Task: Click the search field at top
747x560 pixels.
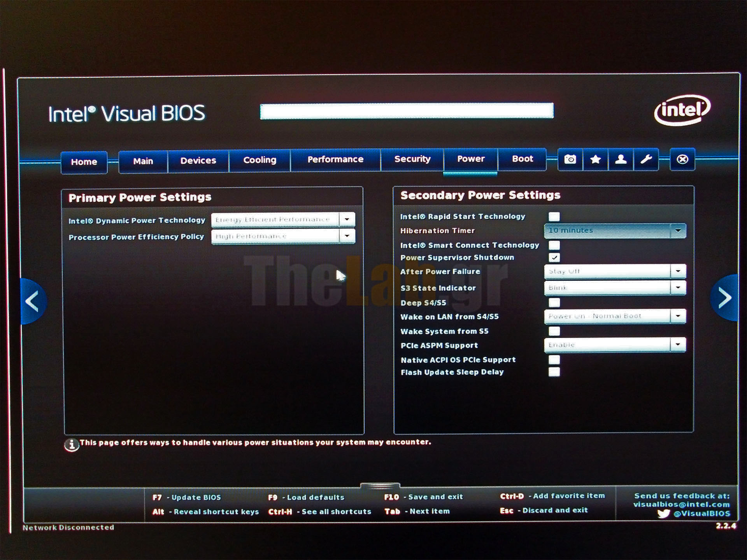Action: tap(407, 111)
